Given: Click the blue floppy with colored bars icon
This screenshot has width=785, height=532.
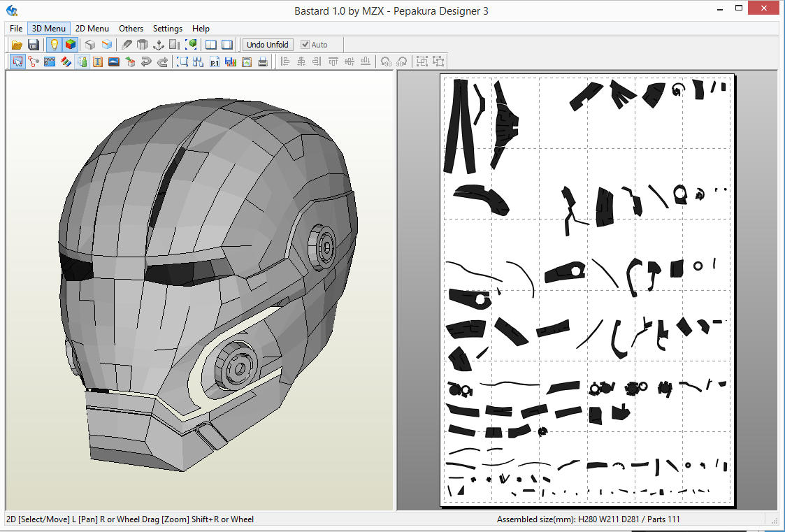Looking at the screenshot, I should (x=230, y=62).
